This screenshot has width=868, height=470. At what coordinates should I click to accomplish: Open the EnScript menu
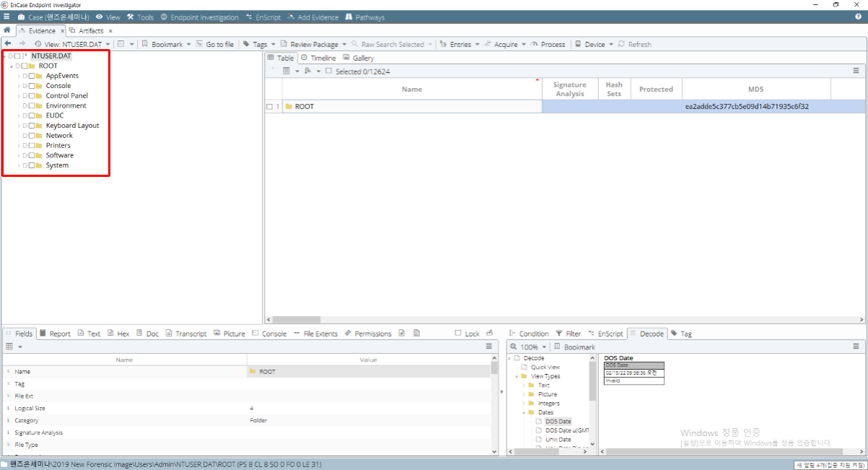tap(263, 17)
